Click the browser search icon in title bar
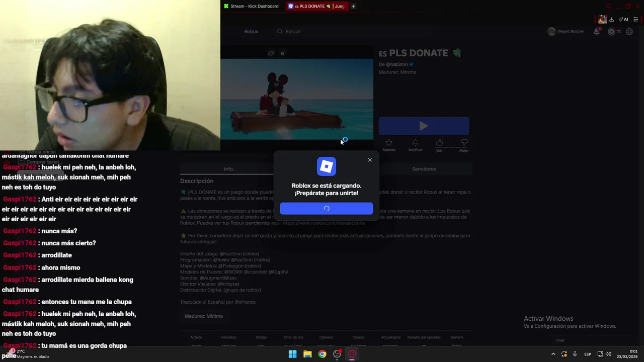 tap(608, 6)
